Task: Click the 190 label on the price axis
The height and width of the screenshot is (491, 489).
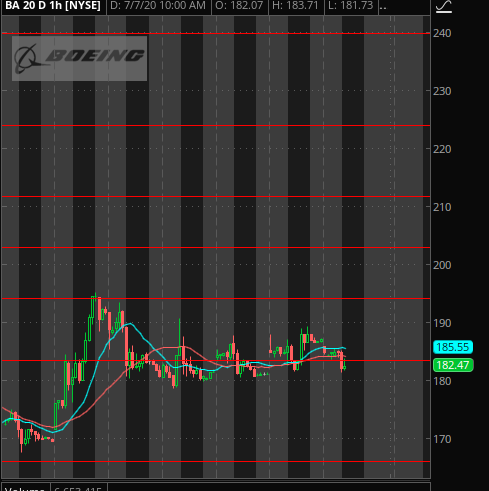Action: (442, 323)
